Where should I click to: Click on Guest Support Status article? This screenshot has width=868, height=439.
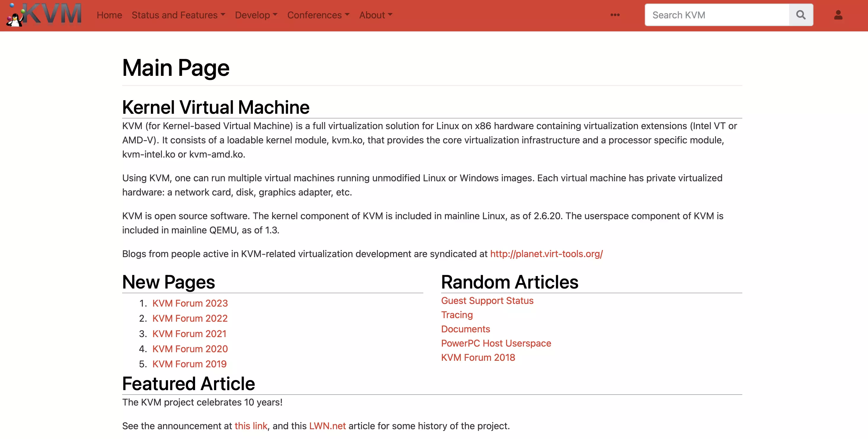(x=487, y=300)
